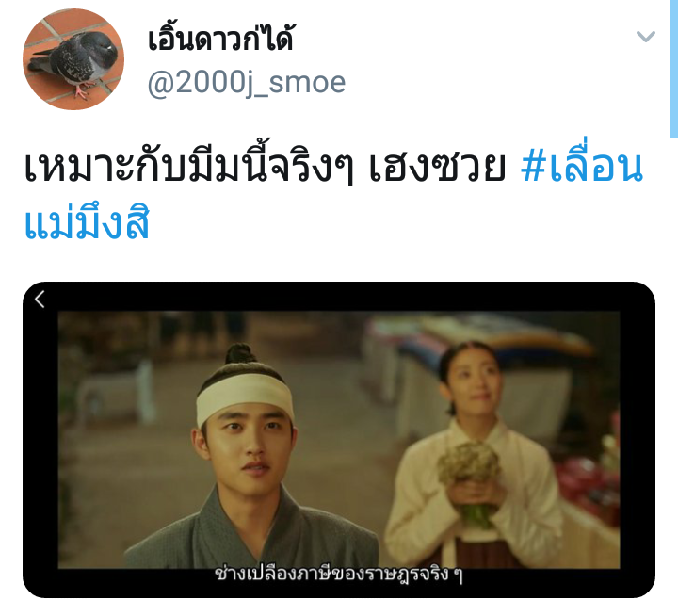Click the Thai subtitle line in the image
Viewport: 678px width, 616px height.
pos(339,574)
